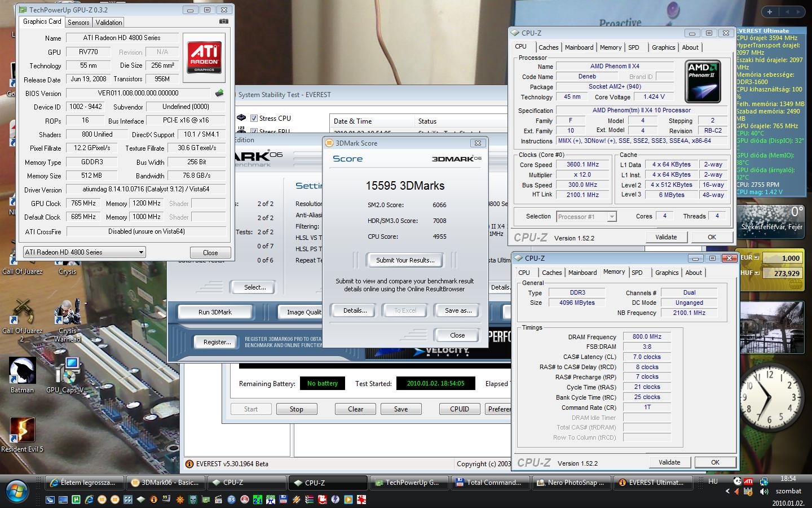Click the volume speaker tray icon
Screen dimensions: 812x508
point(764,492)
